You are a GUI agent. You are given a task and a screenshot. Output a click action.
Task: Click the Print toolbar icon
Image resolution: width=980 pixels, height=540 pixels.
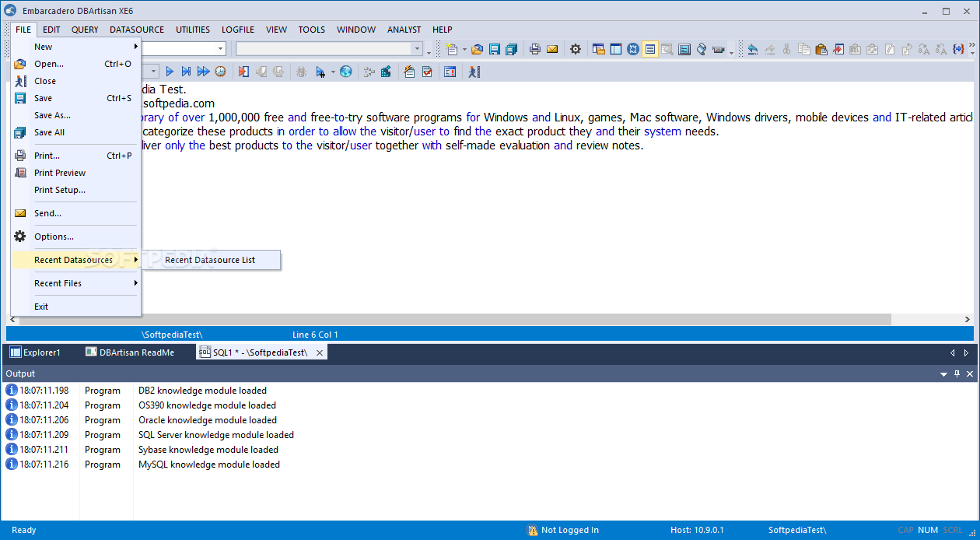coord(535,49)
